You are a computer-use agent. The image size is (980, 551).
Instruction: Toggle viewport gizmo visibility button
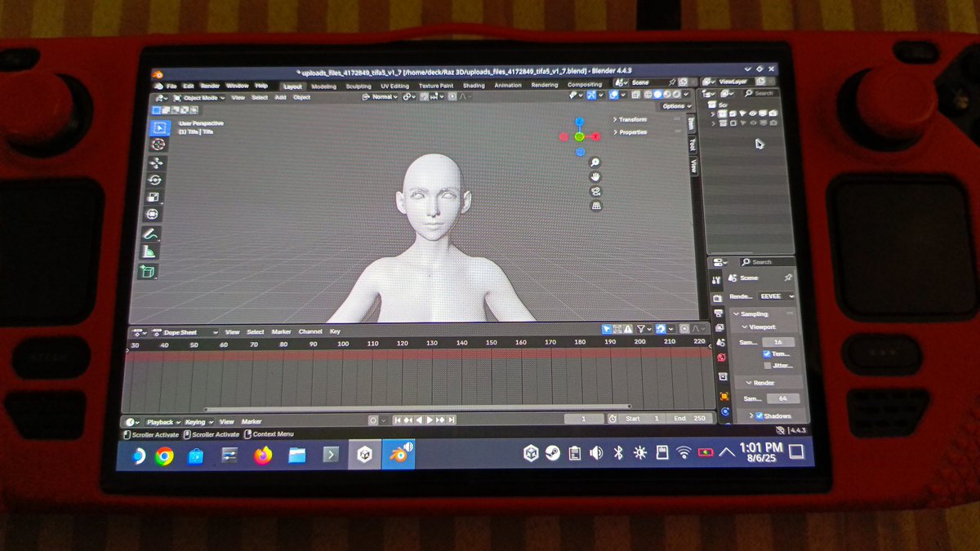click(x=592, y=96)
